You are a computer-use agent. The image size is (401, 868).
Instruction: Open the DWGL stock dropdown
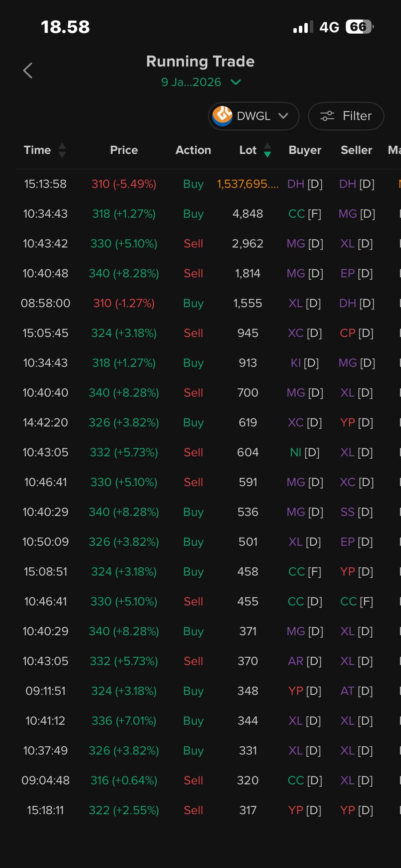click(254, 116)
